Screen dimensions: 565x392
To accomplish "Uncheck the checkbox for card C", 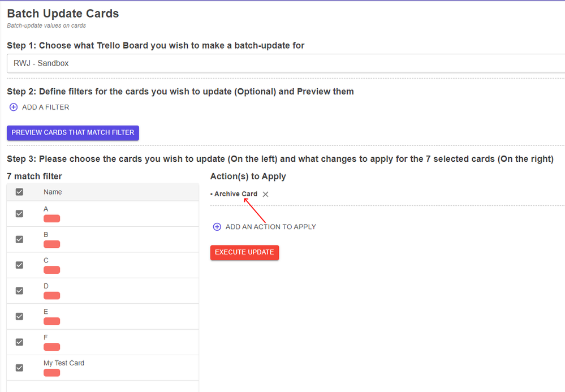I will 19,265.
